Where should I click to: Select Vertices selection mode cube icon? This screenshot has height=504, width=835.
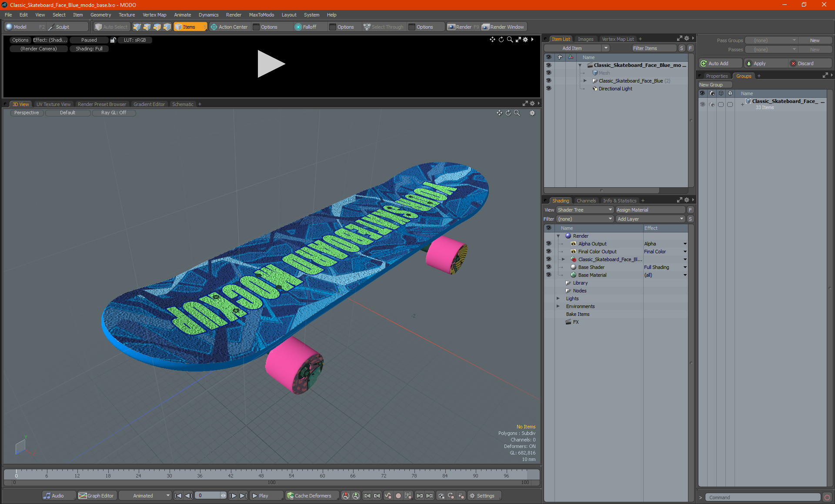(137, 27)
